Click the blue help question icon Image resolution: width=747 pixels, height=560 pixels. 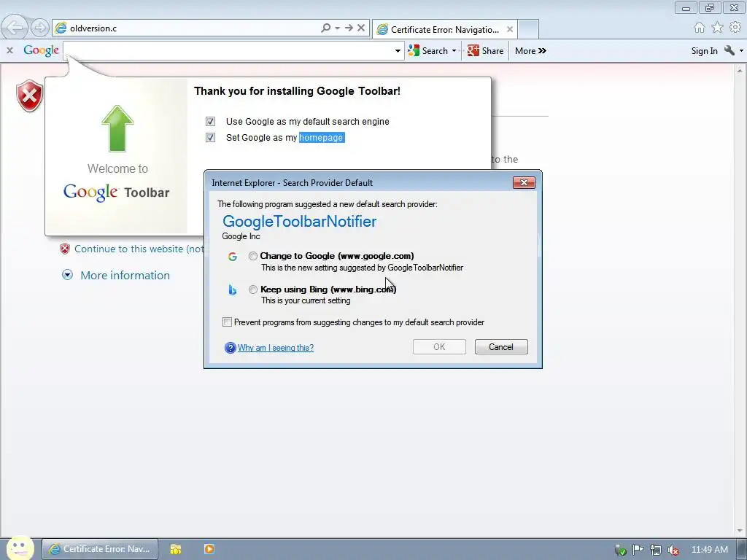tap(230, 348)
